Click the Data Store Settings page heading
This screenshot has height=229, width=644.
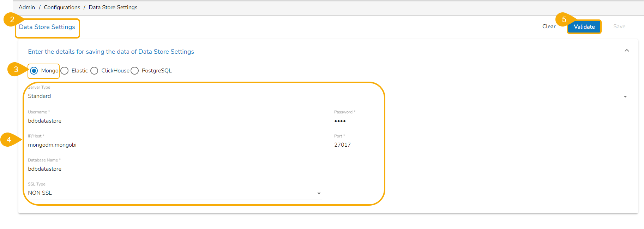tap(47, 27)
